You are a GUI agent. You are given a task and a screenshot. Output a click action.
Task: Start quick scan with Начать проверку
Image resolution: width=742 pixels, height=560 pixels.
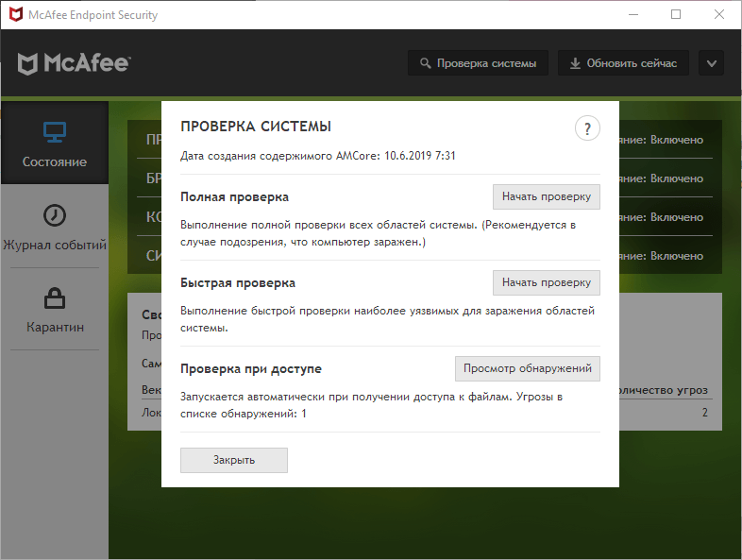tap(546, 282)
